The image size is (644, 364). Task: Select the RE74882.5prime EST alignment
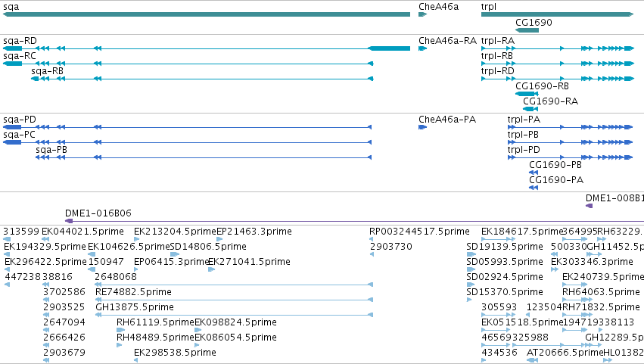234,300
